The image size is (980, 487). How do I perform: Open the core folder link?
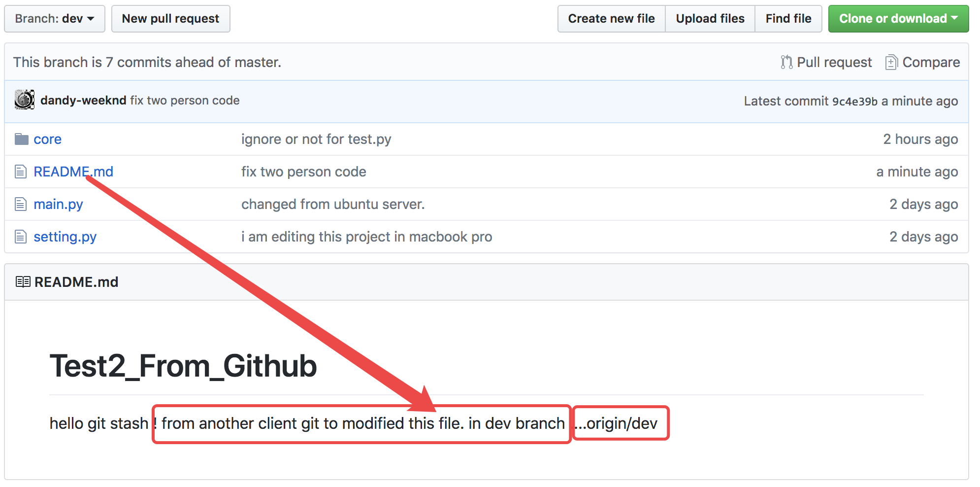point(48,139)
